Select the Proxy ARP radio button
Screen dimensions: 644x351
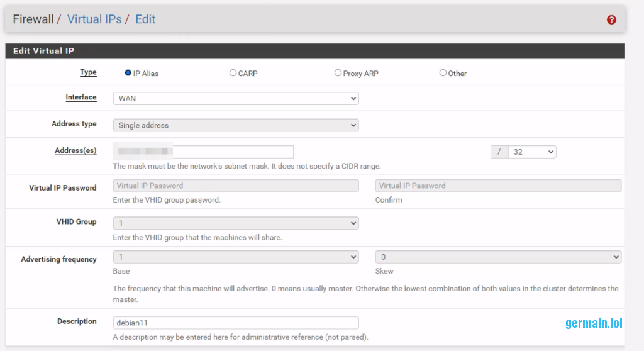[x=338, y=73]
